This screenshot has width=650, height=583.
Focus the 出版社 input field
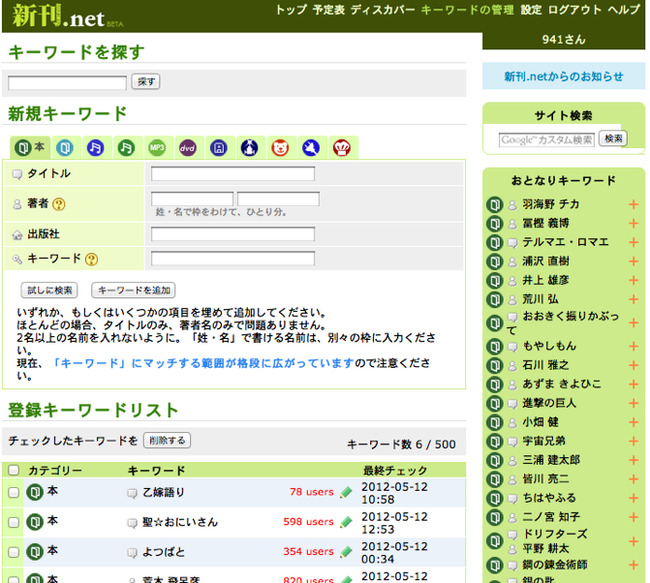click(x=233, y=234)
